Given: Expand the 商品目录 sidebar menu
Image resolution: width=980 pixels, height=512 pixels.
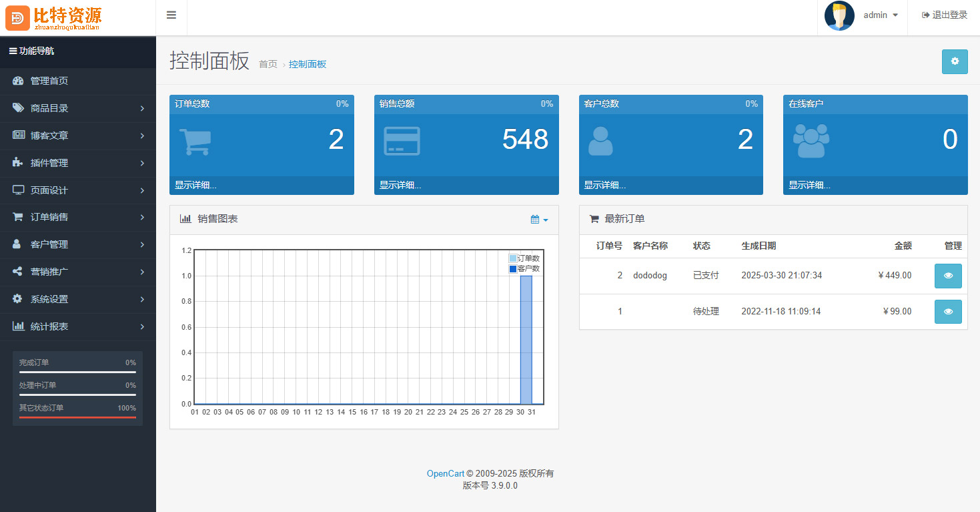Looking at the screenshot, I should click(x=77, y=108).
